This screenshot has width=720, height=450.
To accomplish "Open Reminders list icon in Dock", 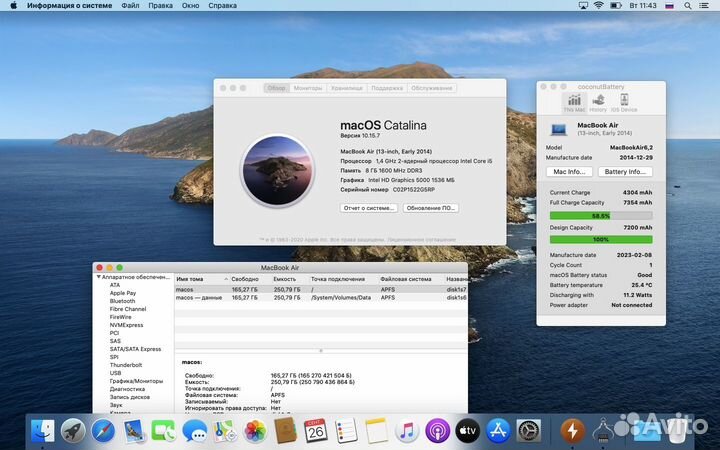I will click(x=346, y=431).
